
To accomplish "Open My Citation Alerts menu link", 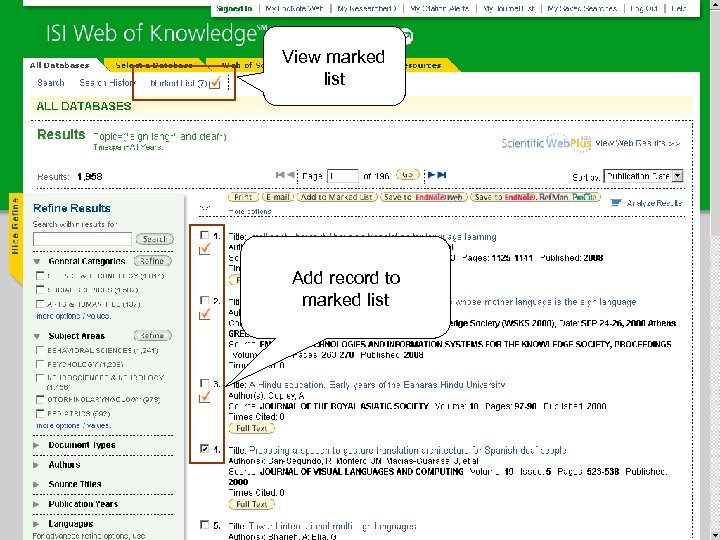I will 439,8.
